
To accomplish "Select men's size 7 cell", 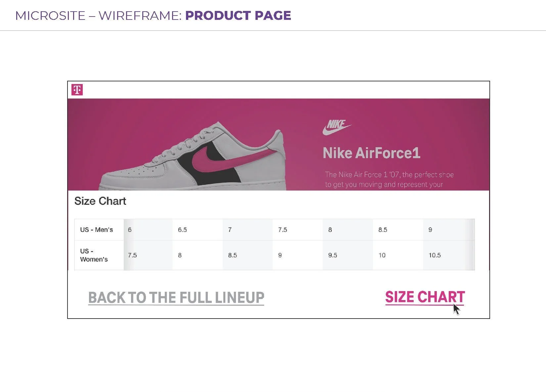I will (x=248, y=230).
